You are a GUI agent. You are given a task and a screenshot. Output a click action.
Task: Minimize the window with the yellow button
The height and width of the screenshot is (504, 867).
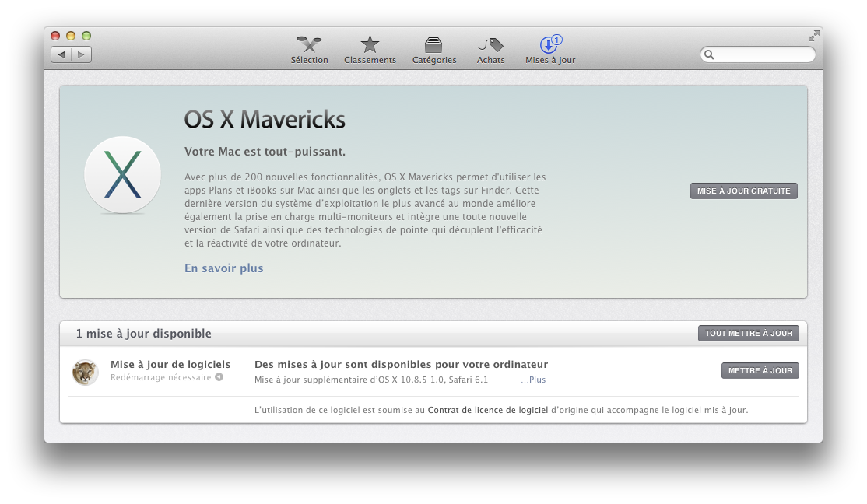[x=71, y=36]
